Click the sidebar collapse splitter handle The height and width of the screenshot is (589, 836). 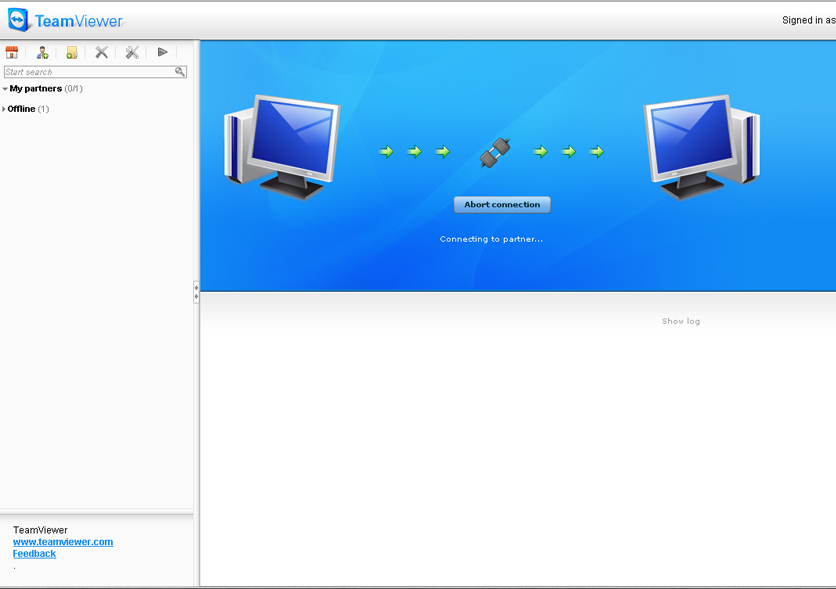(x=196, y=292)
